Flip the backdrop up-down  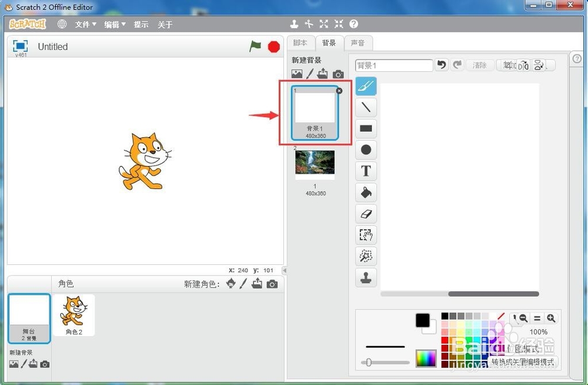[539, 65]
